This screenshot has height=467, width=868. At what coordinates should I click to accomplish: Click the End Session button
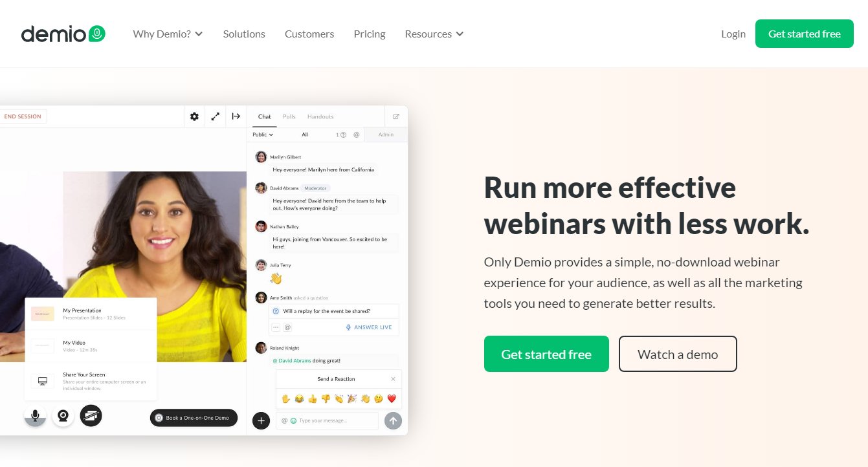click(x=23, y=116)
